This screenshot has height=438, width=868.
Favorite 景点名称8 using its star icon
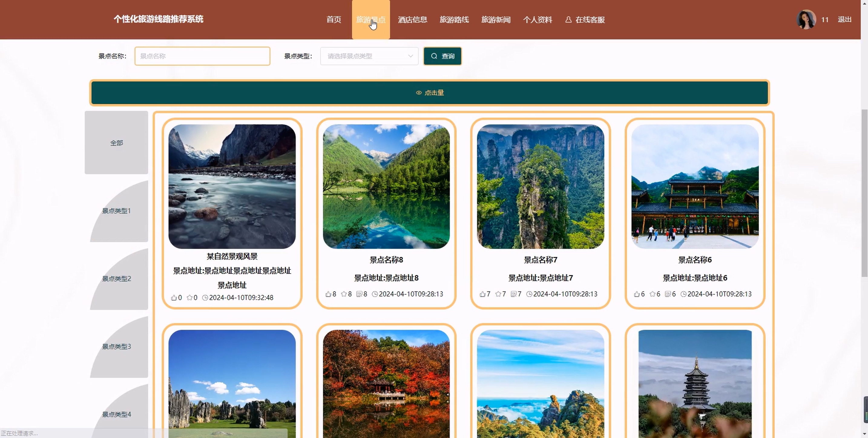344,294
